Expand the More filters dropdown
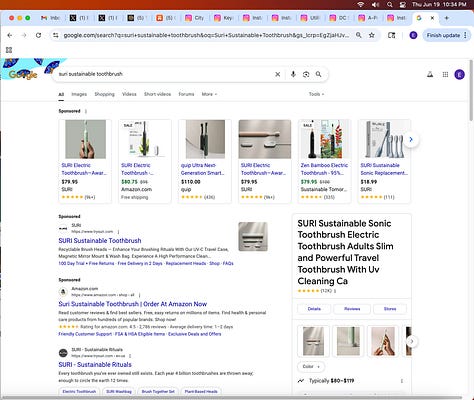This screenshot has width=474, height=400. [209, 94]
